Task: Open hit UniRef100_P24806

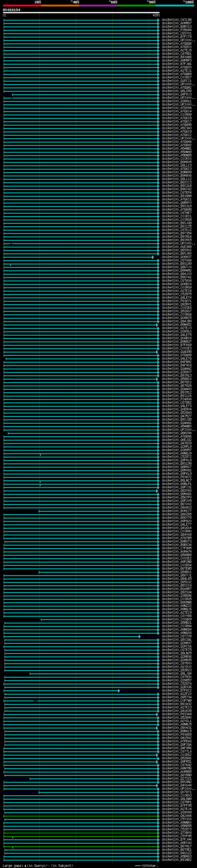Action: [x=177, y=399]
